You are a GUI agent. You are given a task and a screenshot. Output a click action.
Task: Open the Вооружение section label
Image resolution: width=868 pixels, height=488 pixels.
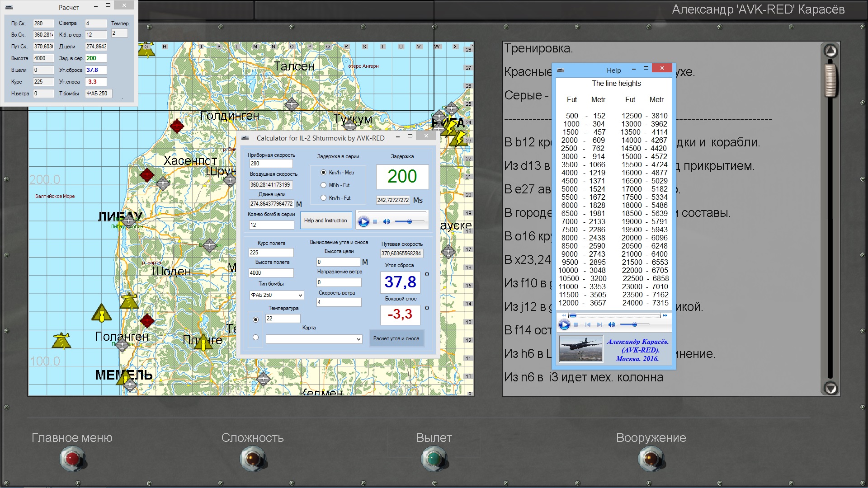tap(651, 437)
